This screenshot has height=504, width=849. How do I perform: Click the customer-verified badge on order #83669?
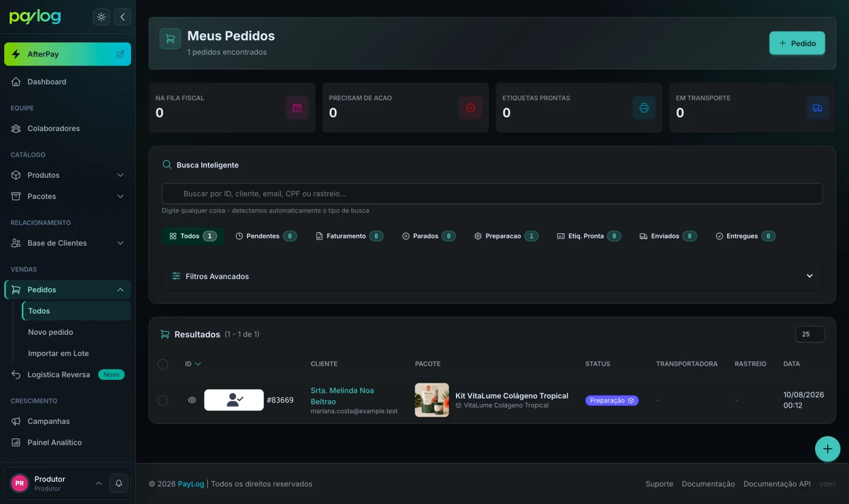click(x=234, y=400)
